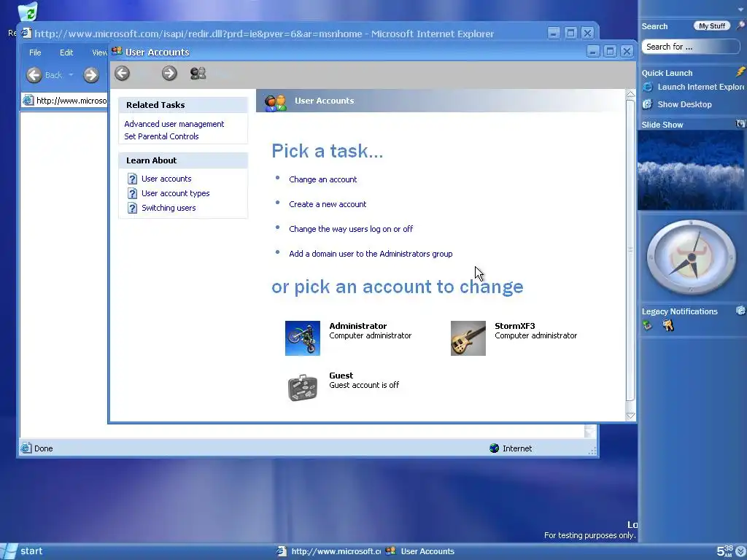Screen dimensions: 747x560
Task: Click the pin icon next to My Stuff
Action: [x=740, y=26]
